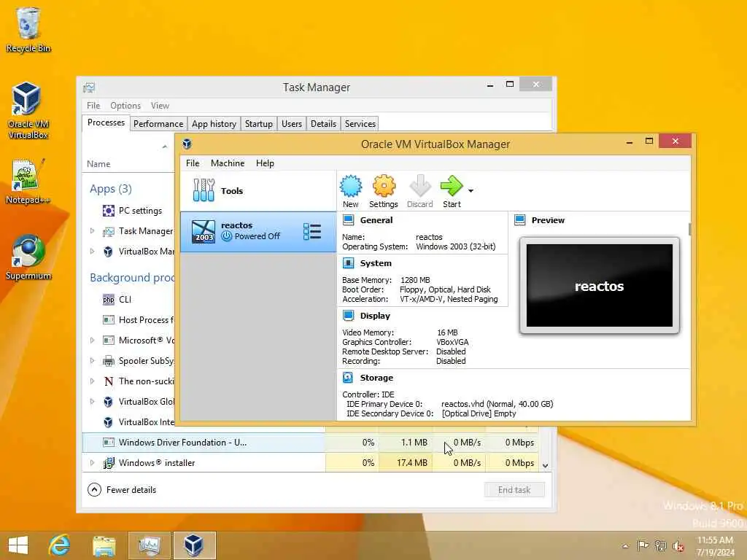Switch to the Services tab

360,124
